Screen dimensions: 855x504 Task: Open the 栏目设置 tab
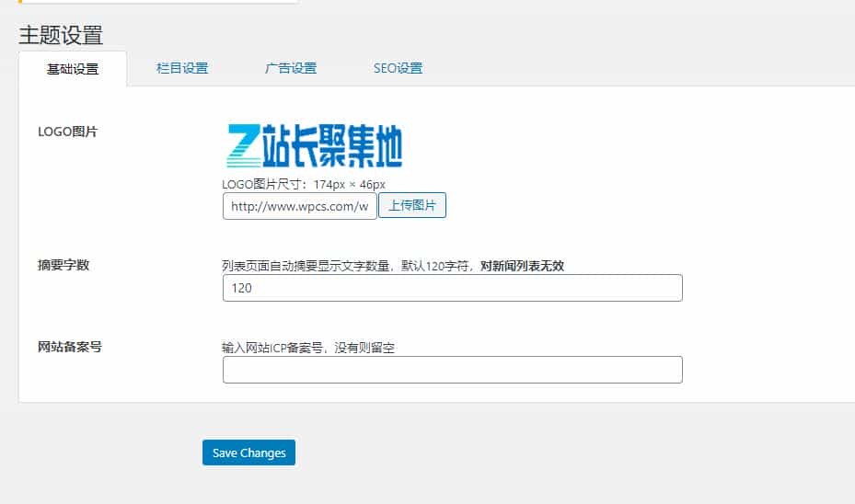pos(182,68)
